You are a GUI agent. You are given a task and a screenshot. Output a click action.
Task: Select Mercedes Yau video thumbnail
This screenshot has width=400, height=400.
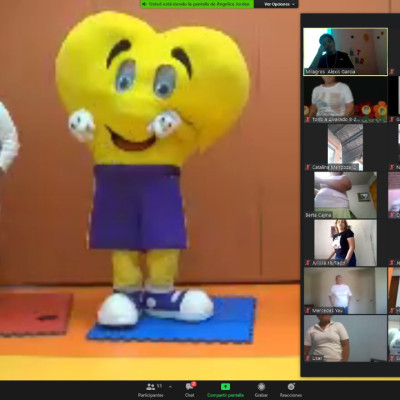point(345,291)
